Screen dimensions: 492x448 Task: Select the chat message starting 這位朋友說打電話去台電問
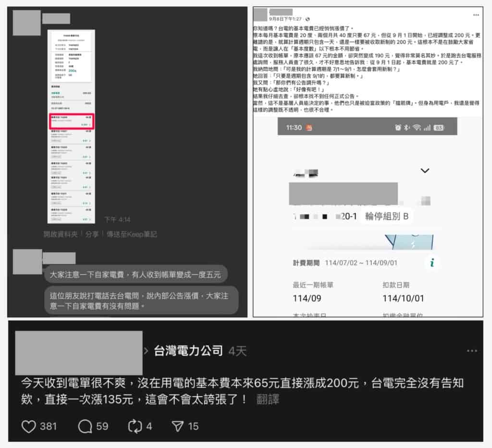tap(141, 300)
